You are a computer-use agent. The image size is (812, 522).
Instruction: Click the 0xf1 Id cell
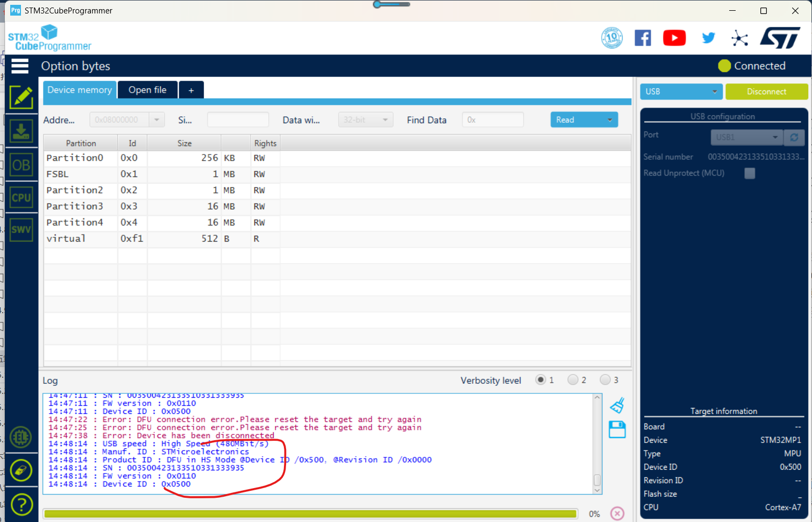point(132,238)
